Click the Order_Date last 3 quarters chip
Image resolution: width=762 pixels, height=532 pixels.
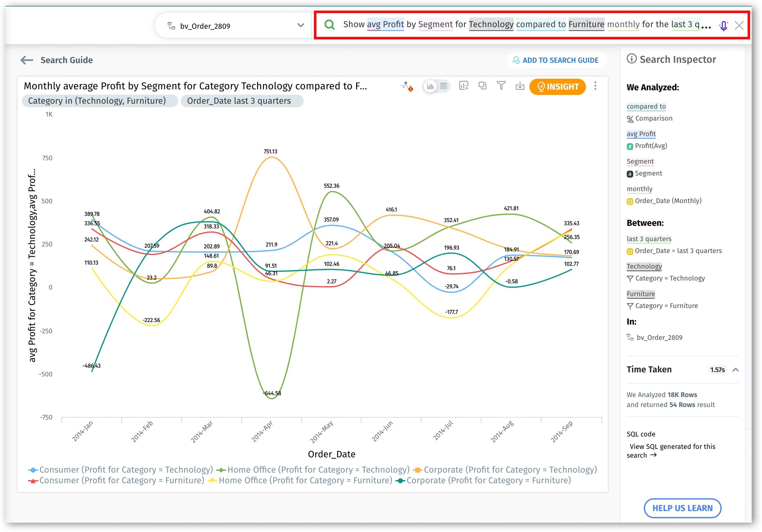click(x=239, y=101)
